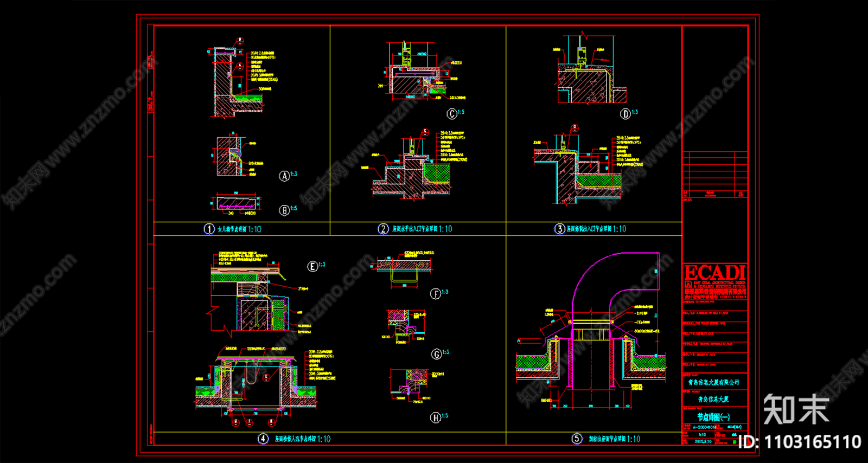Select sheet title "节点详图(一)" in title block
The image size is (868, 463).
coord(713,417)
